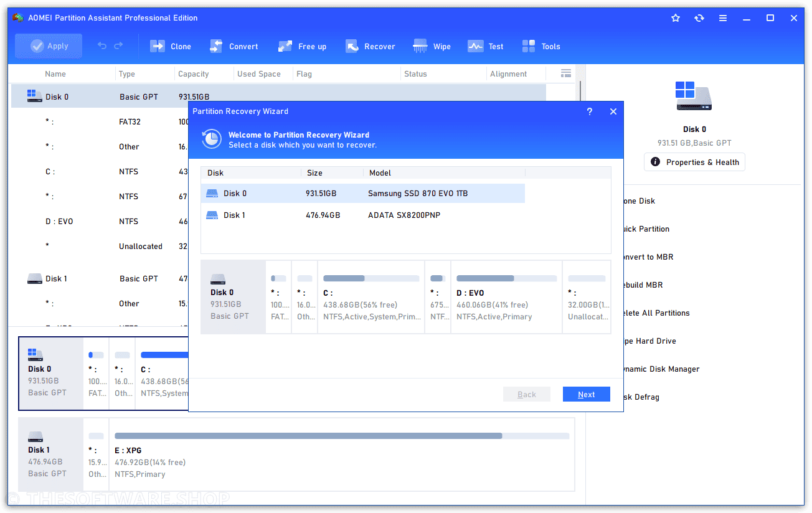Click the Name column header
Viewport: 812px width, 513px height.
pyautogui.click(x=55, y=73)
